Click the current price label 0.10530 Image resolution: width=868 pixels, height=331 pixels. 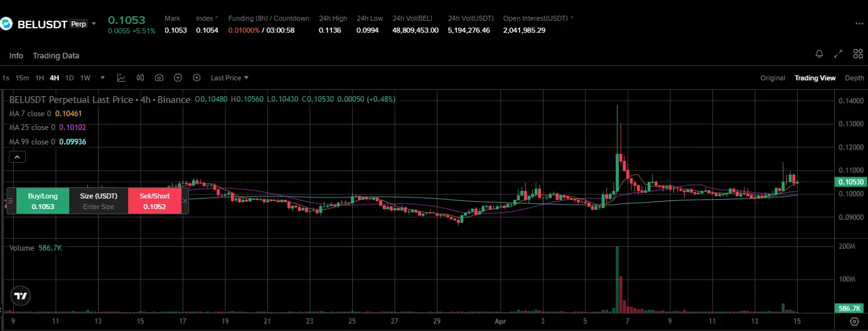(x=850, y=182)
